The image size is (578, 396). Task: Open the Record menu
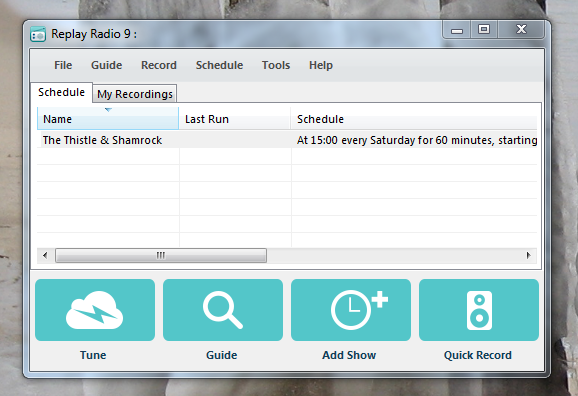tap(159, 65)
